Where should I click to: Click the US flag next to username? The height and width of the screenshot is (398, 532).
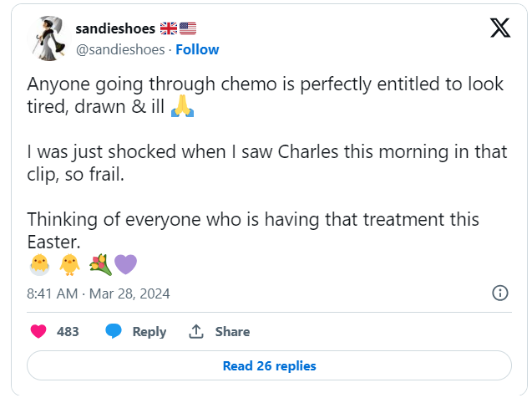(x=188, y=28)
